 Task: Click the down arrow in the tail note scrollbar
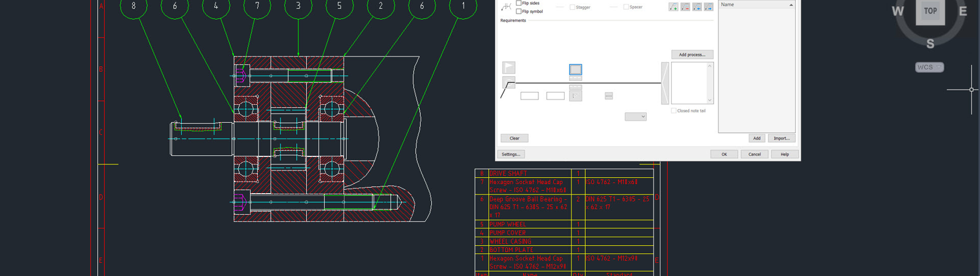click(710, 101)
